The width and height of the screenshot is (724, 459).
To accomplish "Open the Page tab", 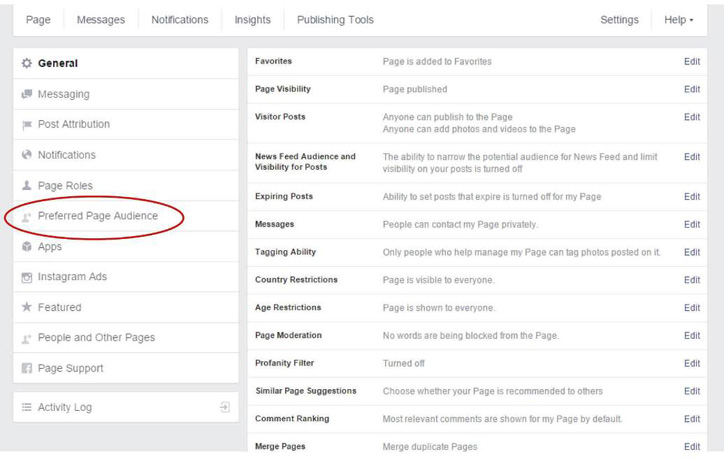I will (38, 20).
